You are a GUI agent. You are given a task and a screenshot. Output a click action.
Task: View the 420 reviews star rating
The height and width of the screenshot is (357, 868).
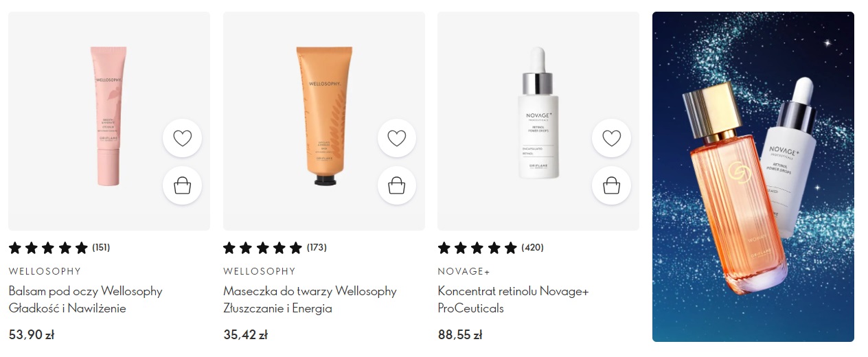491,247
